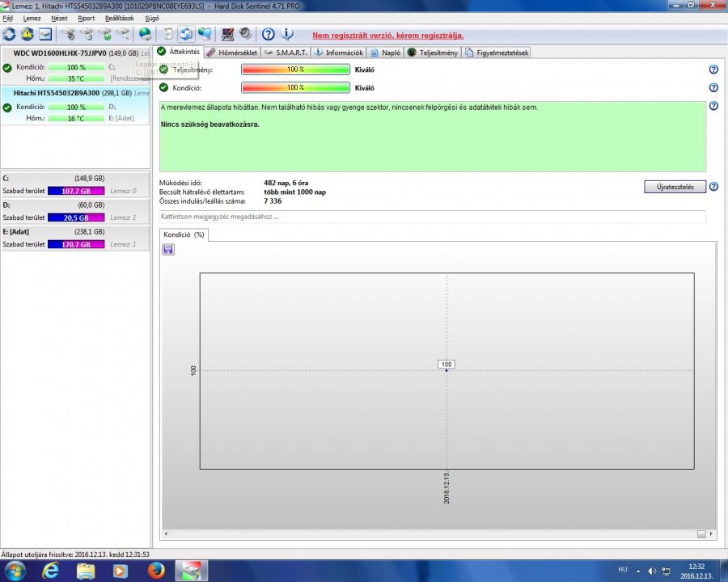Click the Állapot utoljára frissítve status bar text

click(75, 555)
